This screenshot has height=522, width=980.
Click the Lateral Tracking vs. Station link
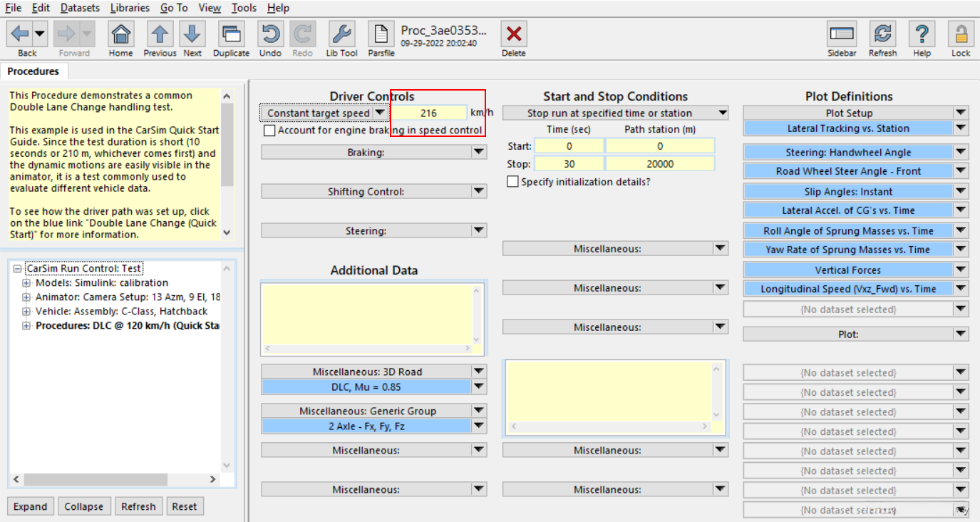(847, 128)
